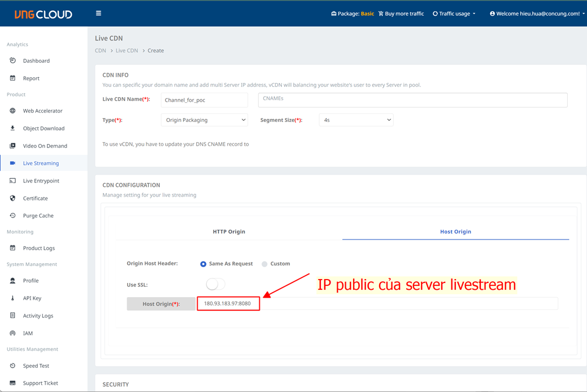The width and height of the screenshot is (587, 392).
Task: Select Same As Request radio option
Action: [203, 264]
